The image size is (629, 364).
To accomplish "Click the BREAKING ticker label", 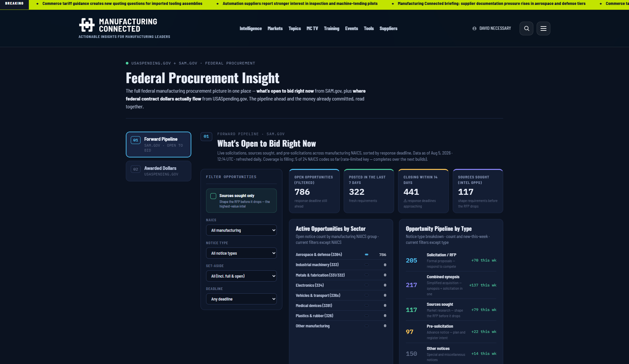I will [14, 4].
